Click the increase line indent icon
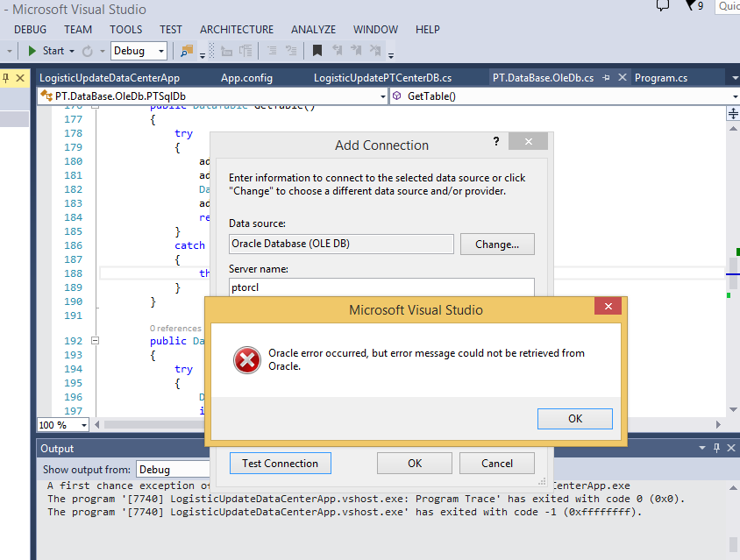This screenshot has width=740, height=560. coord(245,51)
